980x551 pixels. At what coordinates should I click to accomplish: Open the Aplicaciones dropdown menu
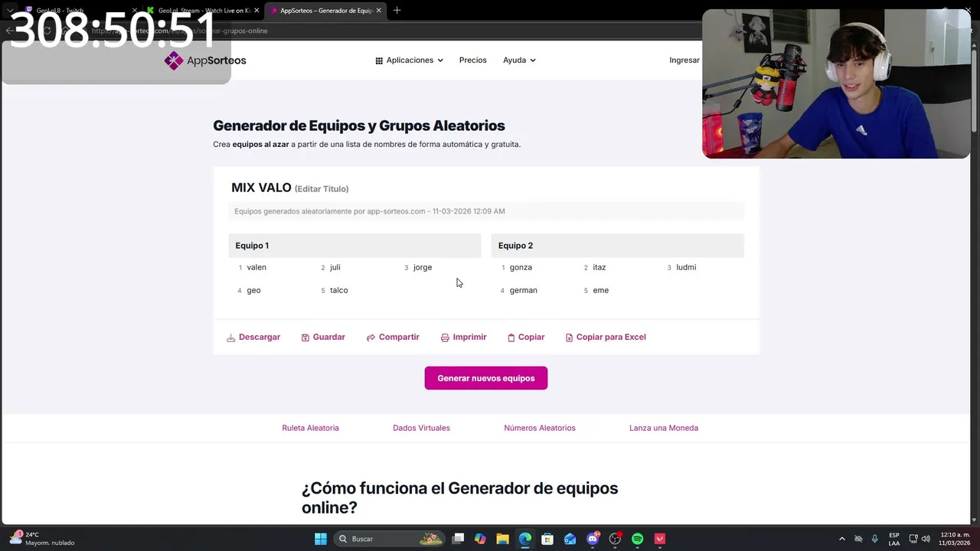(409, 60)
